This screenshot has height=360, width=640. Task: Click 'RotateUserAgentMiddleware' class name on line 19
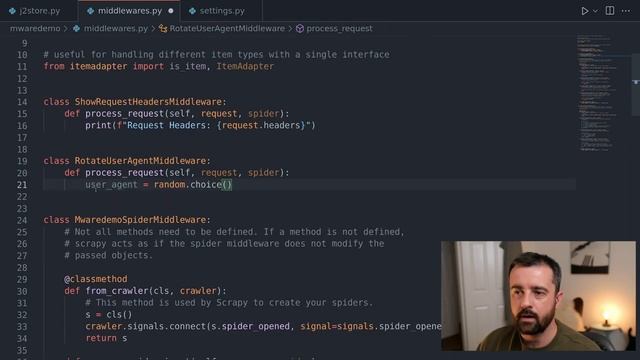point(140,161)
